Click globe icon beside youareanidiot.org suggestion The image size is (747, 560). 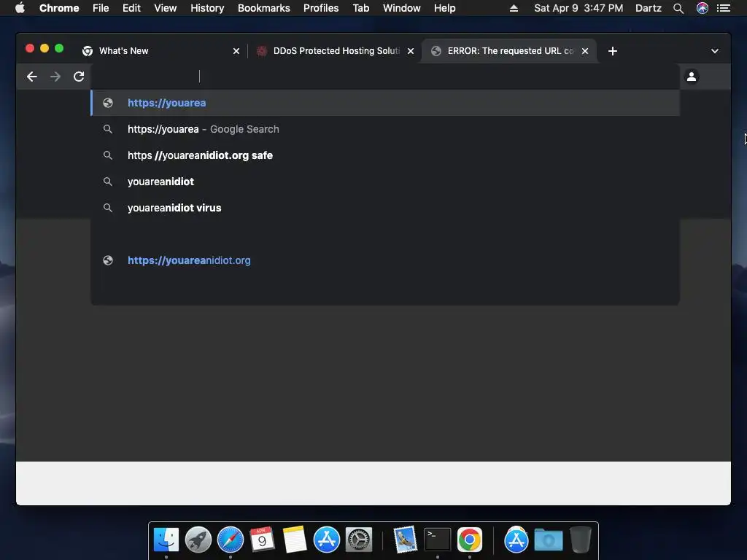click(x=108, y=260)
